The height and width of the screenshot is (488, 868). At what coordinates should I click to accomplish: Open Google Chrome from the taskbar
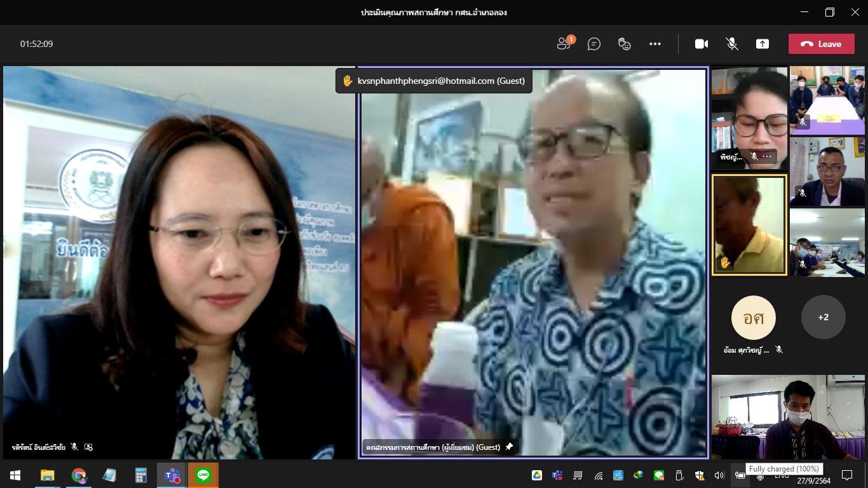click(x=79, y=475)
